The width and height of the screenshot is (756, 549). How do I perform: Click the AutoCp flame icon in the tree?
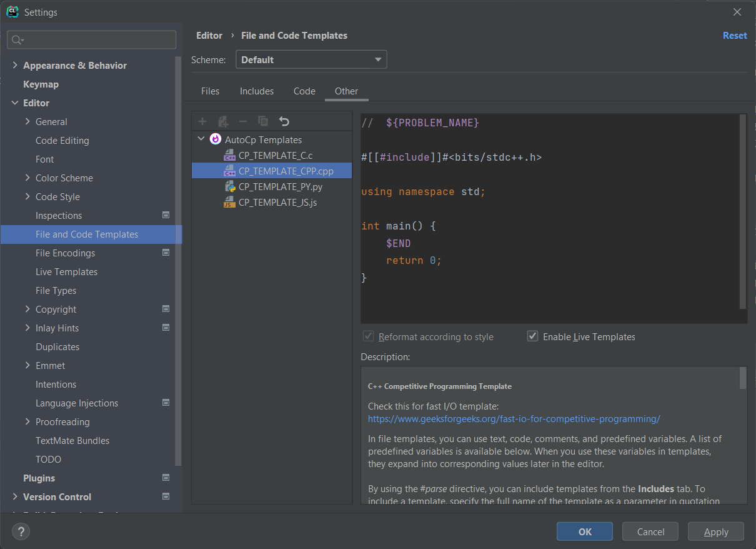215,139
